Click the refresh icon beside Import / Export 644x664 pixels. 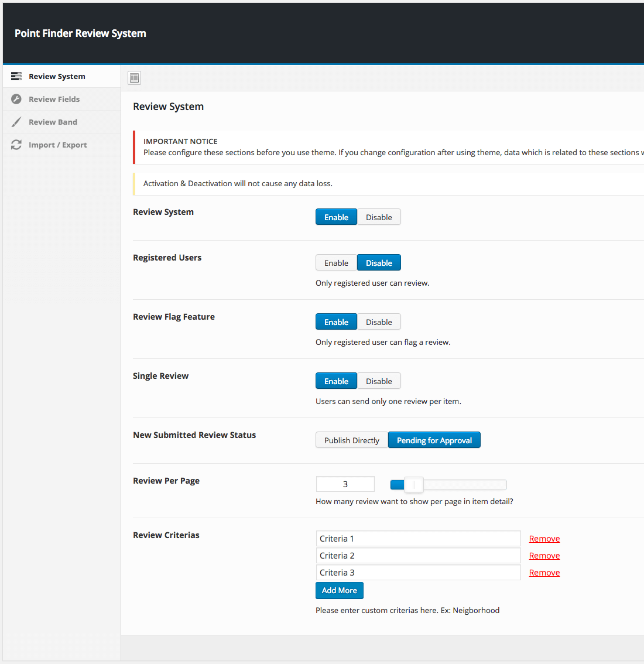pos(16,145)
